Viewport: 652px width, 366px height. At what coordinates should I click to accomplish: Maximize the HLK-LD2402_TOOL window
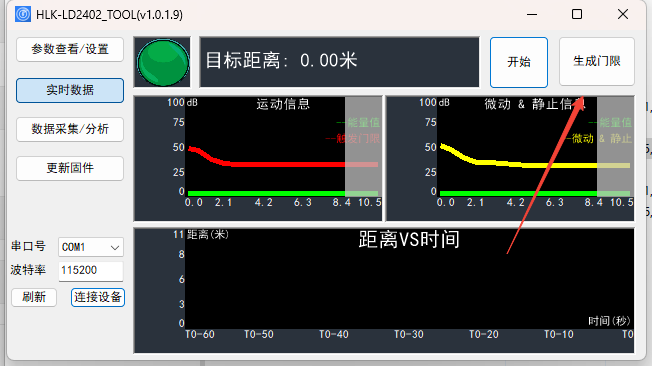(577, 15)
